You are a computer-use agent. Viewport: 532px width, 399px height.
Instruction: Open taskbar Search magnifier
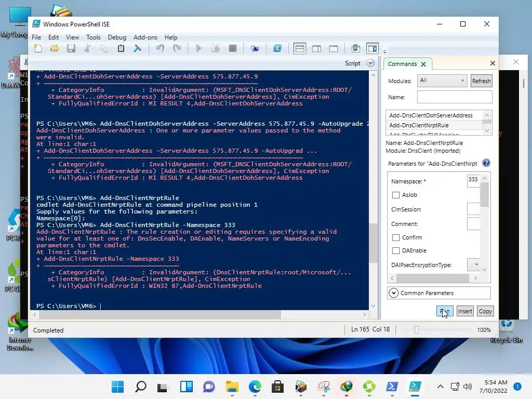[x=140, y=387]
